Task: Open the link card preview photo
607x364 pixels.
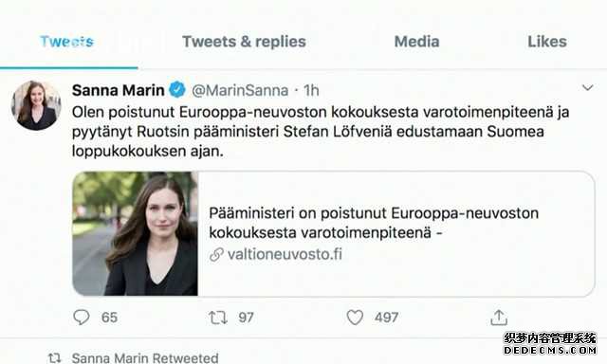Action: click(135, 233)
